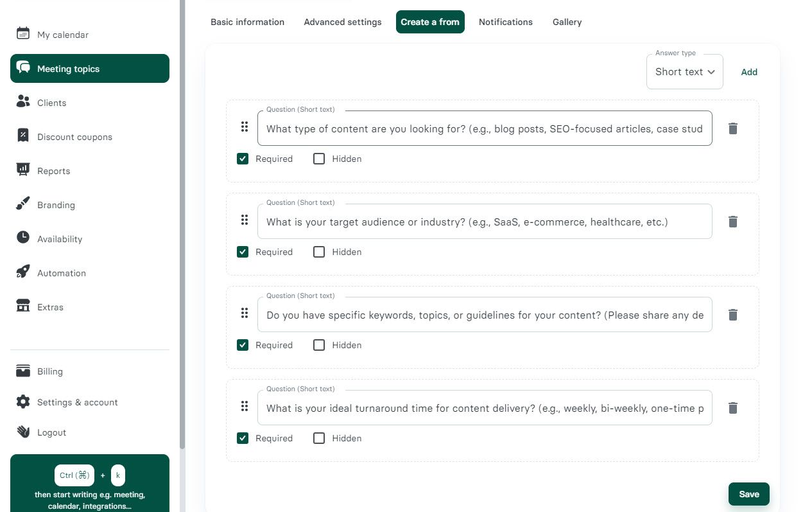This screenshot has width=812, height=512.
Task: Save the form changes
Action: tap(748, 494)
